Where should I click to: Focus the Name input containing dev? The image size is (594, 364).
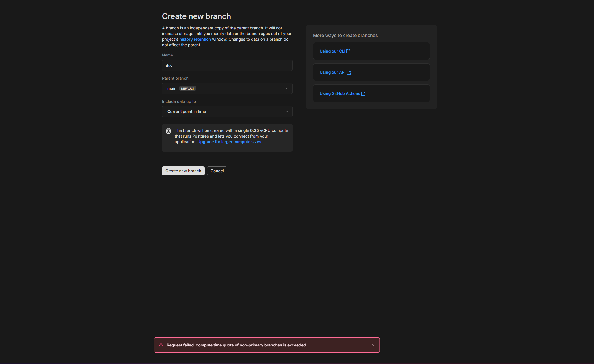coord(227,65)
